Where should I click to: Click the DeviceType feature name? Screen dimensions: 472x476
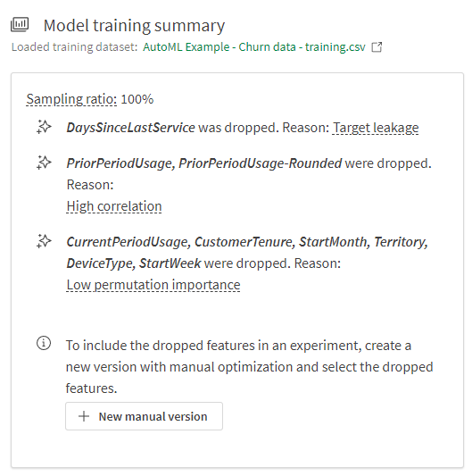(x=101, y=263)
